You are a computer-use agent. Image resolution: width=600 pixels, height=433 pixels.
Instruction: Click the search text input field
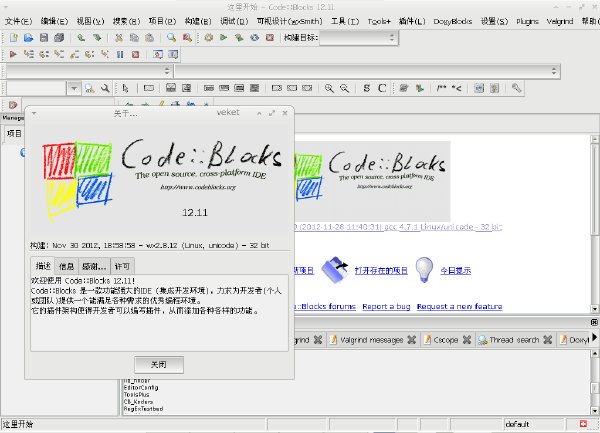point(37,88)
